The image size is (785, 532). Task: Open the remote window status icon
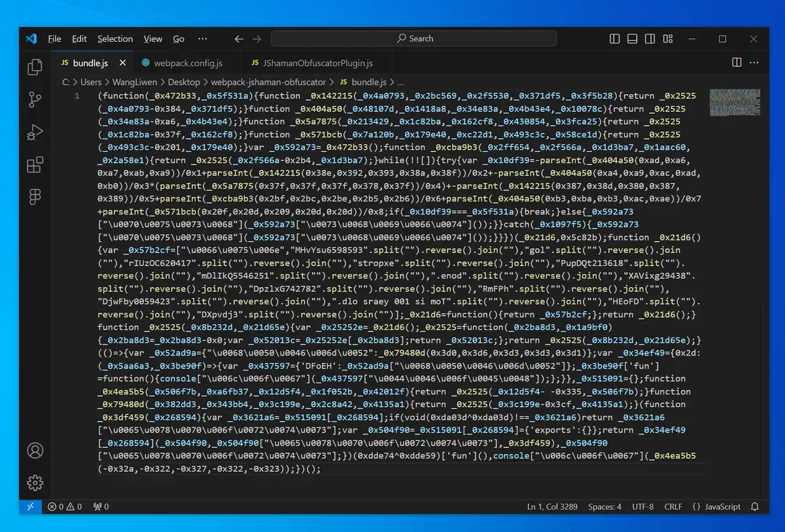point(30,506)
